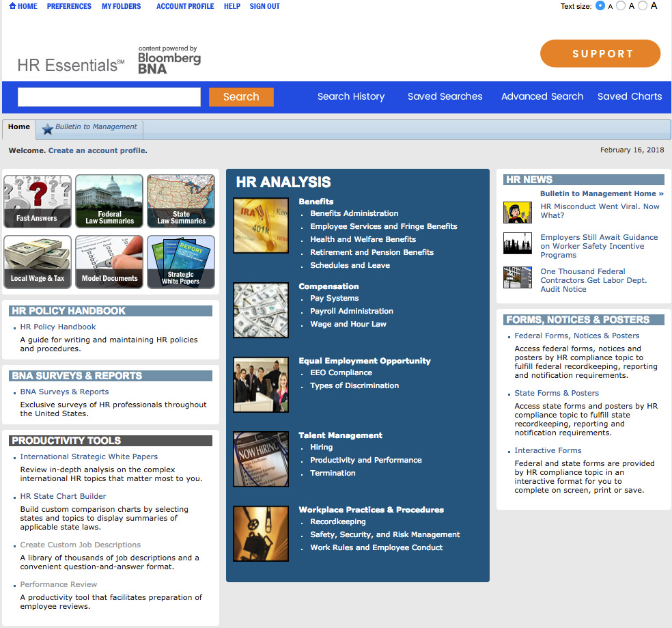Open Bulletin to Management Home link
Image resolution: width=672 pixels, height=628 pixels.
point(602,193)
